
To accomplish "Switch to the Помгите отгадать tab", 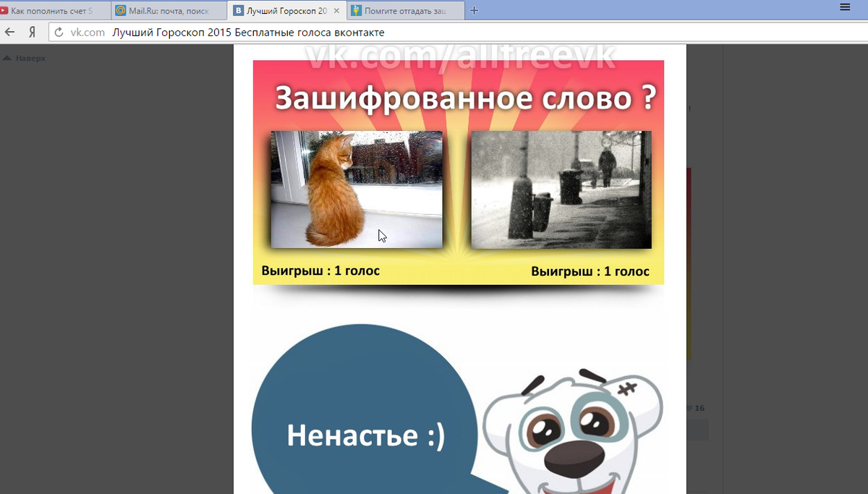I will tap(404, 11).
